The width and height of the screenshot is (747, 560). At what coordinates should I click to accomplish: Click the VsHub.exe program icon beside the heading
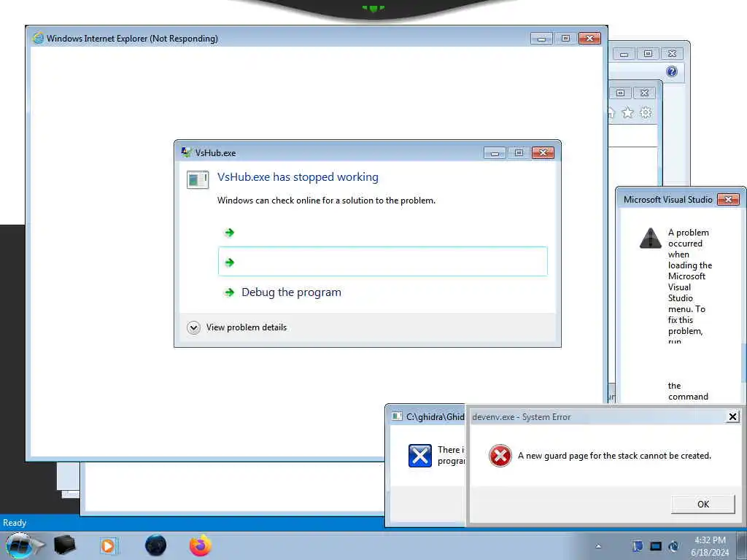click(197, 179)
